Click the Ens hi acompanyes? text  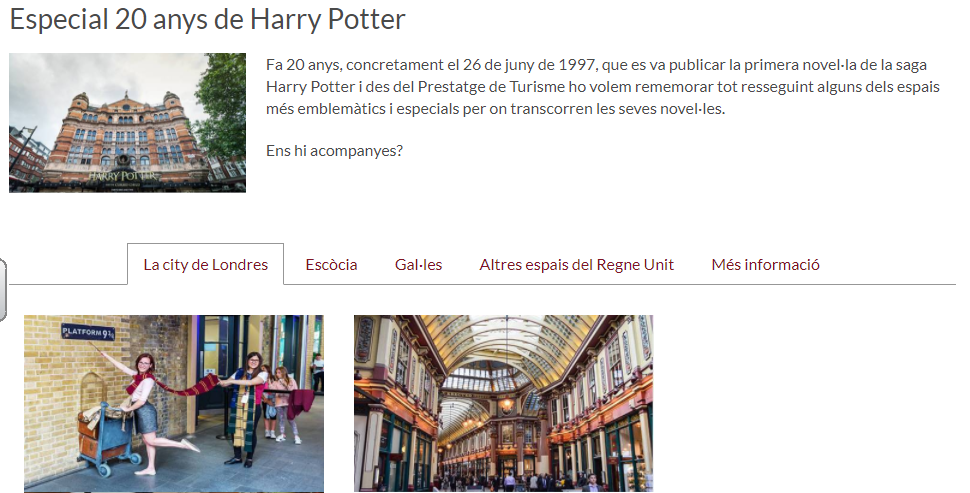334,150
